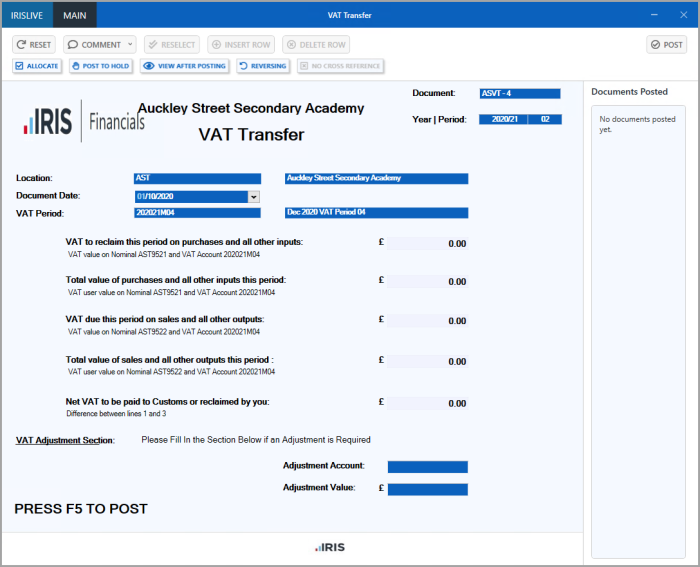Open the Document Date dropdown arrow

coord(254,197)
